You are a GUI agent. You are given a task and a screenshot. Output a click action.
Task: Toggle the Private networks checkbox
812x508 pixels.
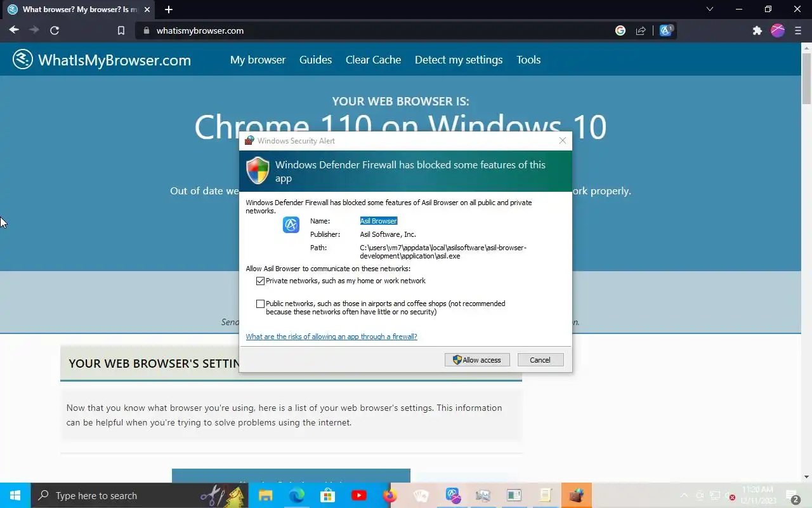(x=260, y=281)
